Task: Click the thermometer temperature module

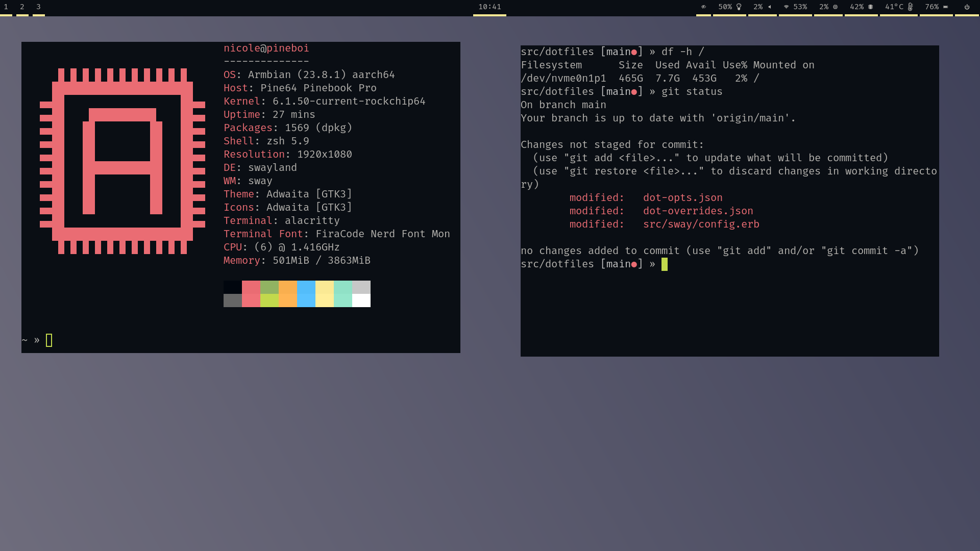Action: pyautogui.click(x=899, y=7)
